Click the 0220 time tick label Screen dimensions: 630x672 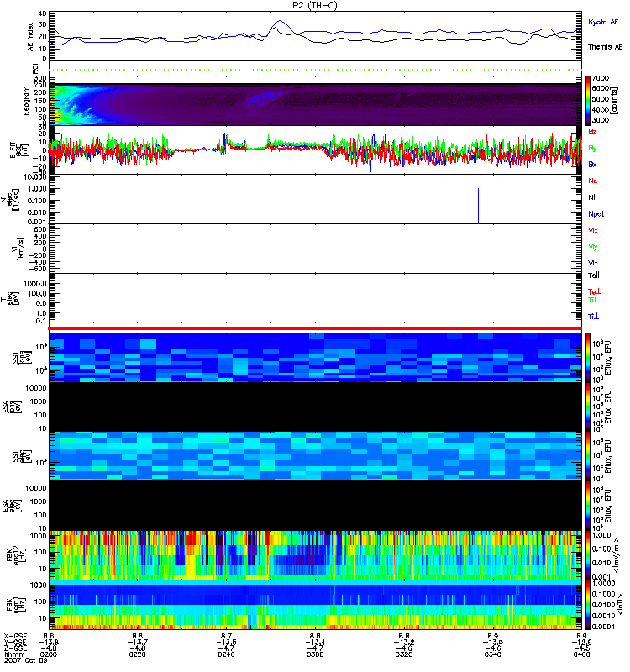point(137,654)
